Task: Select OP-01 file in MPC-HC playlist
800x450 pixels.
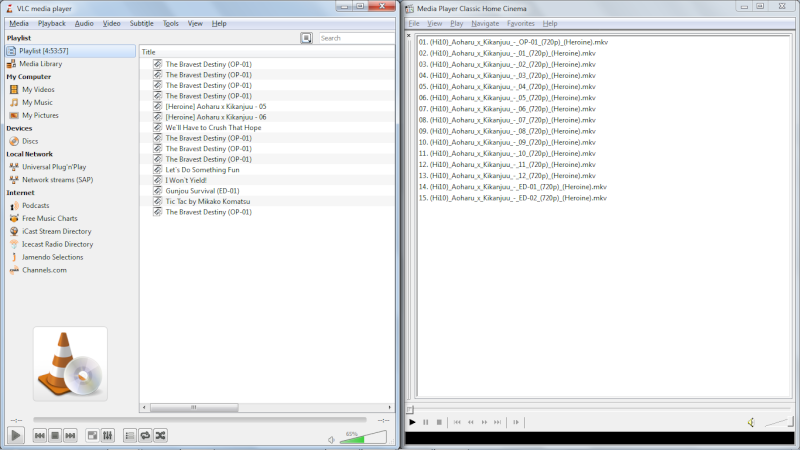Action: point(513,42)
